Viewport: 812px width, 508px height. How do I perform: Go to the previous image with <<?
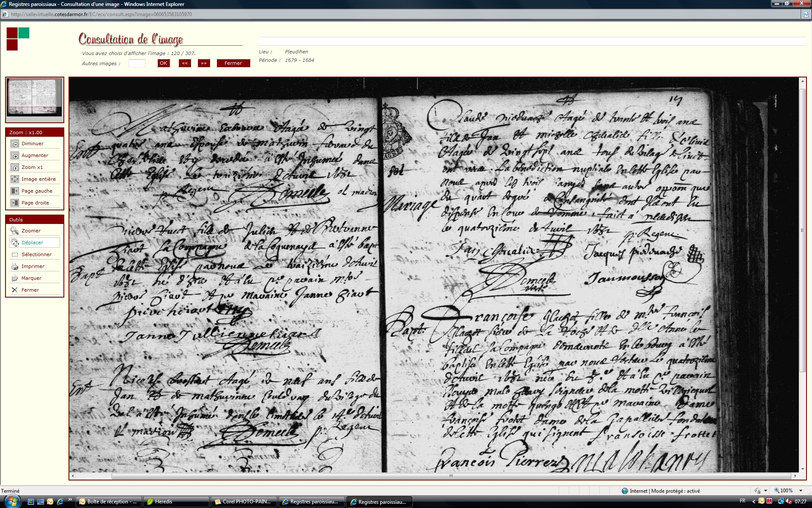pos(185,63)
